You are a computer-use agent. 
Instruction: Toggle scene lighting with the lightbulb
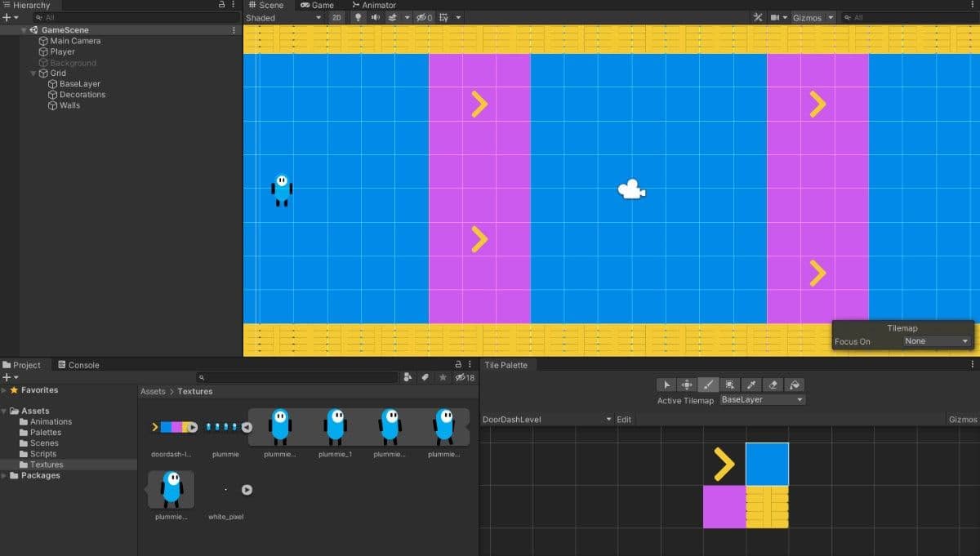358,17
